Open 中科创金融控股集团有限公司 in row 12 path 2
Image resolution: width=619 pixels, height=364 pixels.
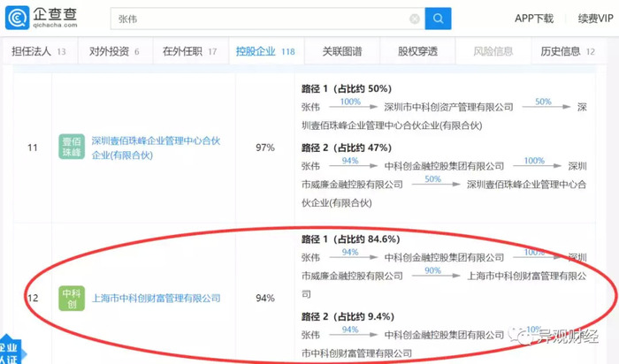[444, 335]
